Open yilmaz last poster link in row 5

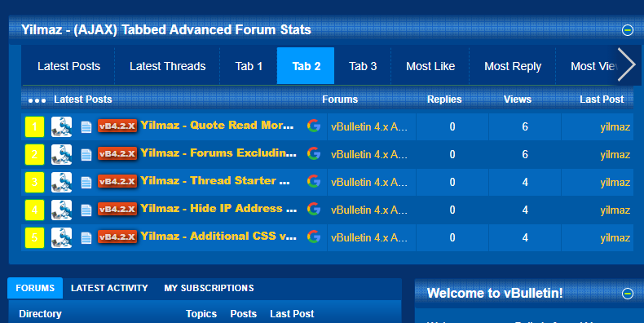pos(615,238)
